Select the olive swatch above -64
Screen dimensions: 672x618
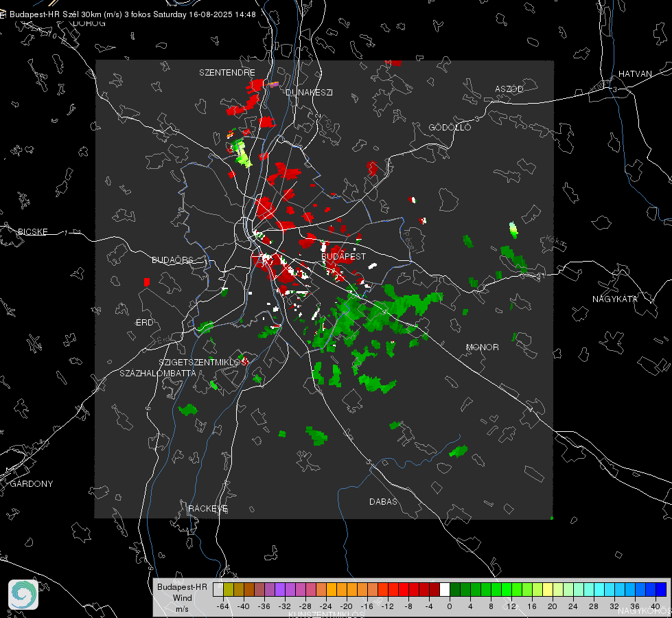[x=229, y=589]
